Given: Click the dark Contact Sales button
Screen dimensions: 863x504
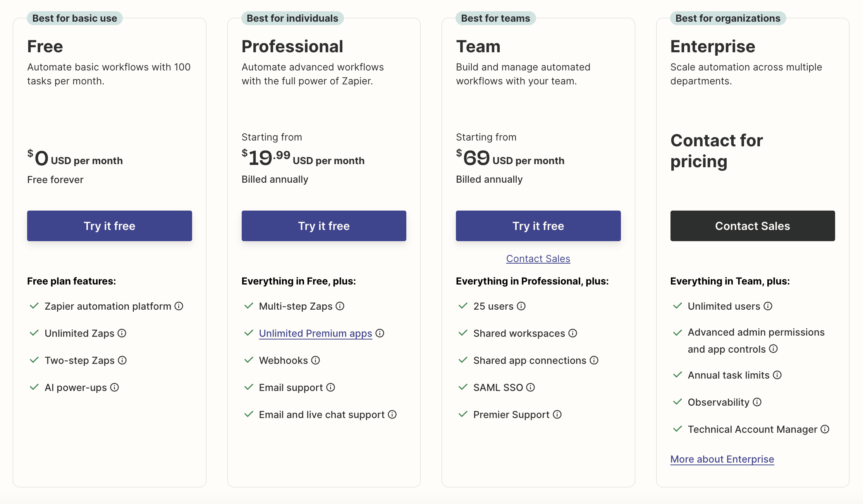Looking at the screenshot, I should tap(753, 226).
